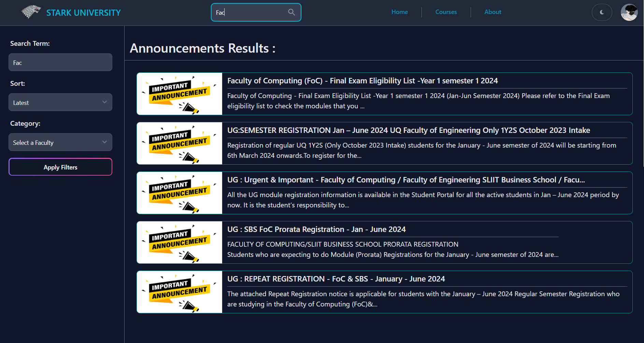
Task: Click the Final Exam Eligibility announcement image
Action: [x=179, y=94]
